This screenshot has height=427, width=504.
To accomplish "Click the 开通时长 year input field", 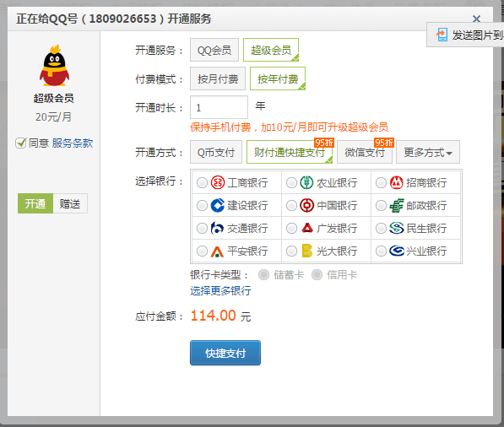I will (x=219, y=107).
